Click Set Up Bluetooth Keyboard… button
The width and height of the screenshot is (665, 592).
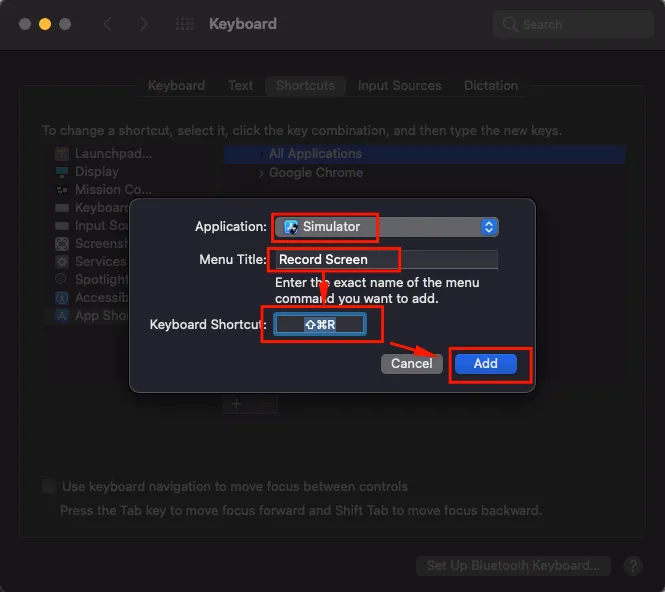click(513, 566)
